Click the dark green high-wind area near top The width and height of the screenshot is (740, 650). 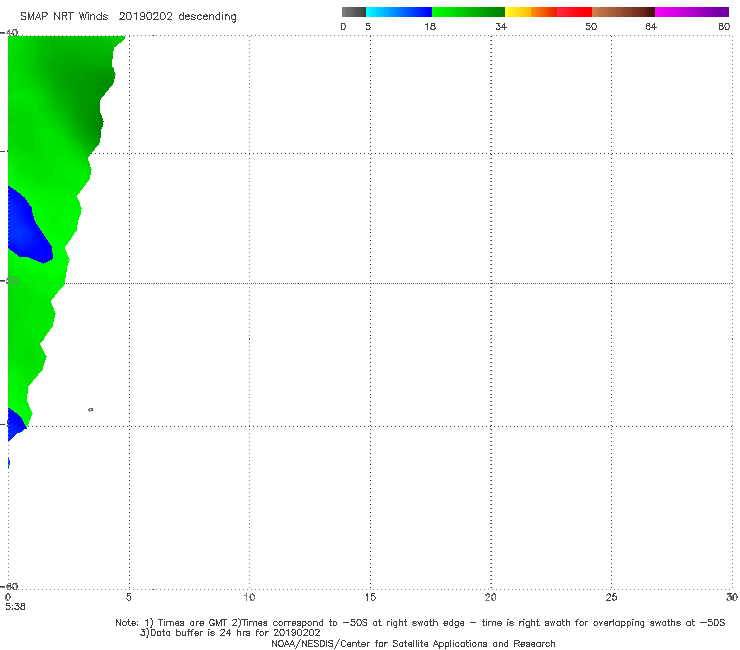(85, 94)
